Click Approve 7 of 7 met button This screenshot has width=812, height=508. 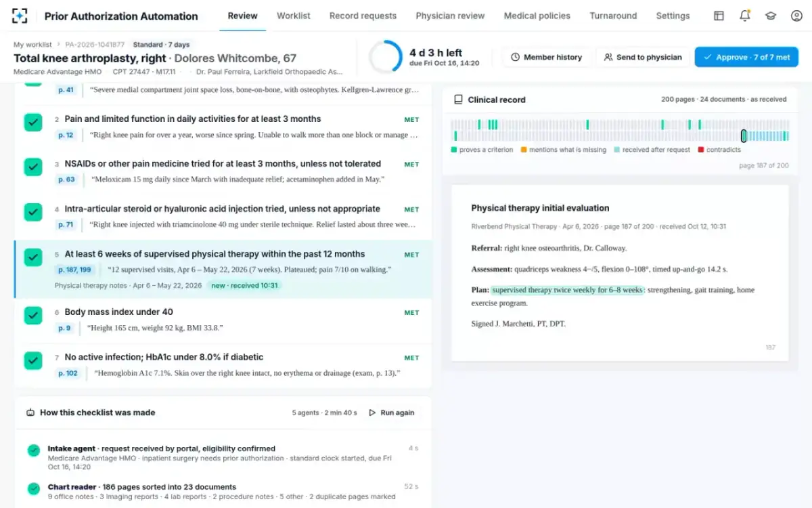coord(746,58)
